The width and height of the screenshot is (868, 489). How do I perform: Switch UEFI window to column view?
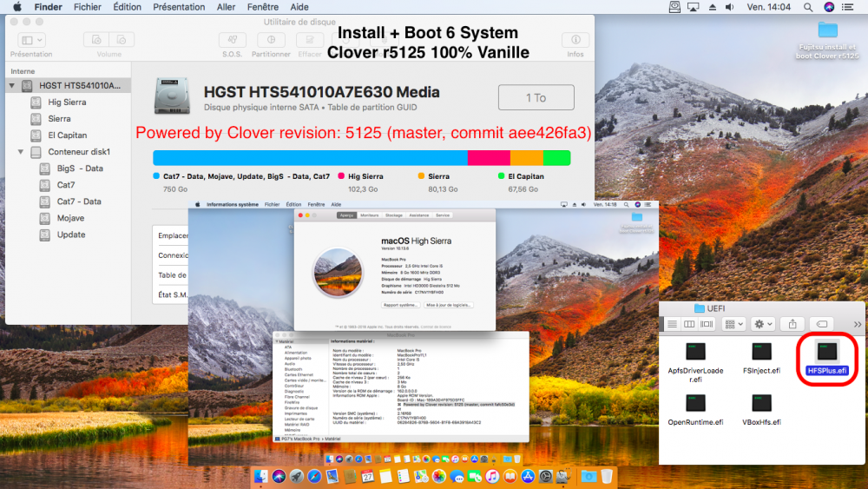[689, 324]
